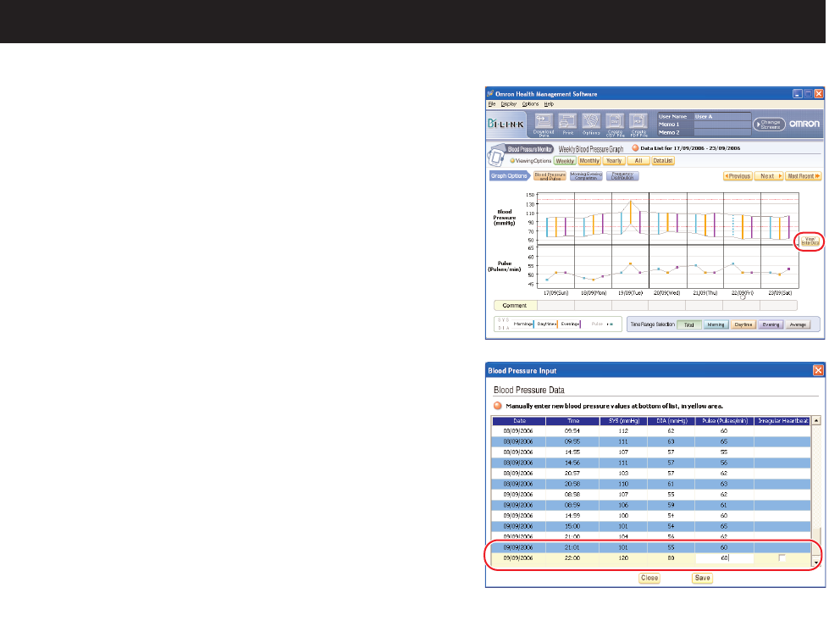Click the User Name field showing User A
Screen dimensions: 840x621
point(721,116)
